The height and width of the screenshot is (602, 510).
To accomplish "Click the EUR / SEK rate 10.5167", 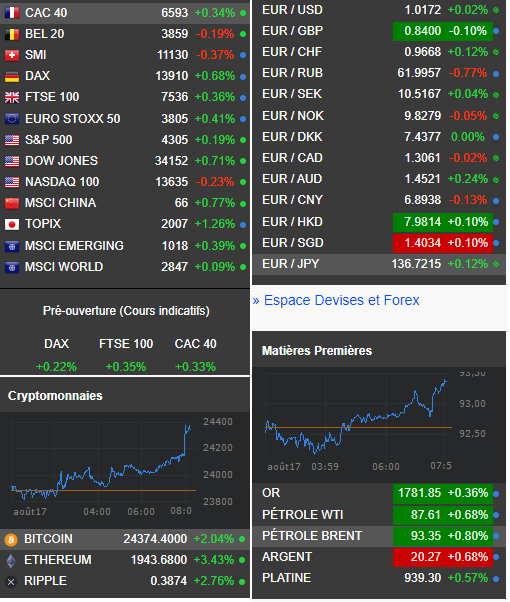I will (x=419, y=94).
